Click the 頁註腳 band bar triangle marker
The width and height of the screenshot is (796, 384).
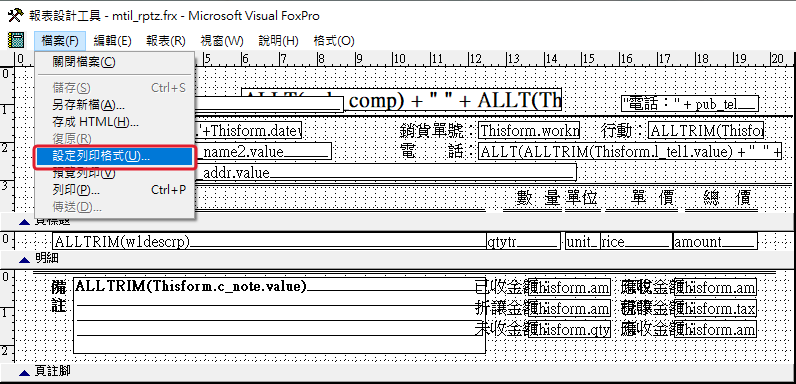pyautogui.click(x=24, y=372)
